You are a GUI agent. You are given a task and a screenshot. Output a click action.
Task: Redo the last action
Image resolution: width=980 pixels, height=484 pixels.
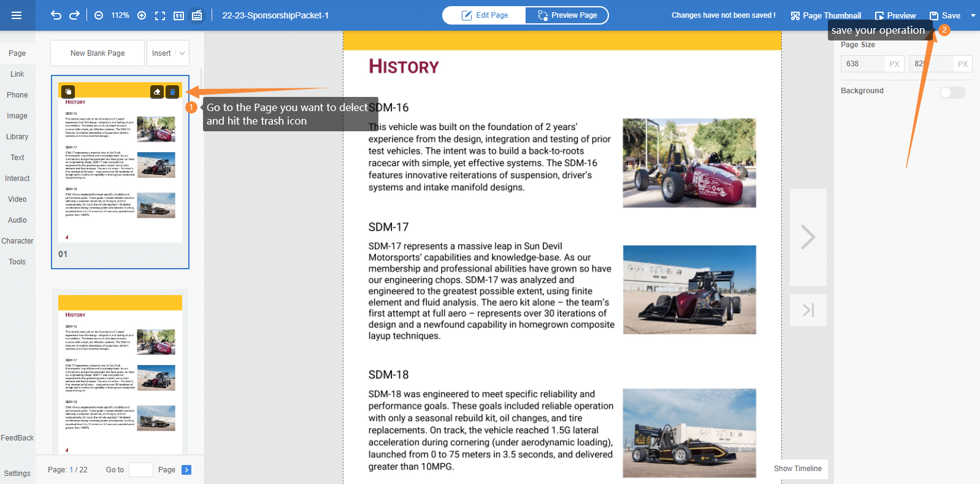(x=74, y=15)
